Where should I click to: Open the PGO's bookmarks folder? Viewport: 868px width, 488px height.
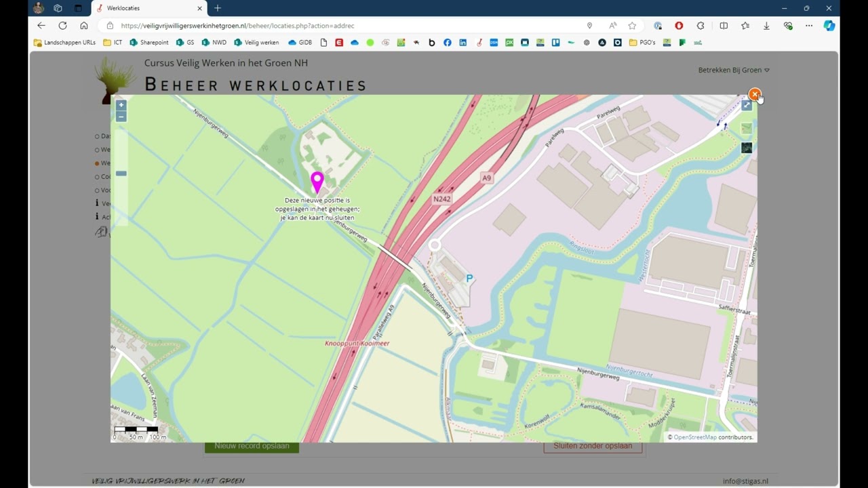pyautogui.click(x=643, y=43)
